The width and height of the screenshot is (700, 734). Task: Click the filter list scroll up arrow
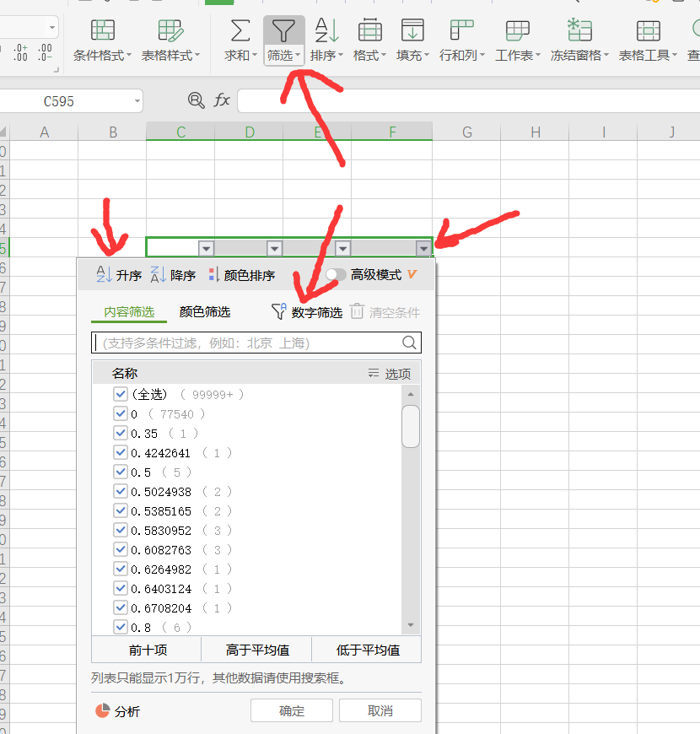click(411, 394)
